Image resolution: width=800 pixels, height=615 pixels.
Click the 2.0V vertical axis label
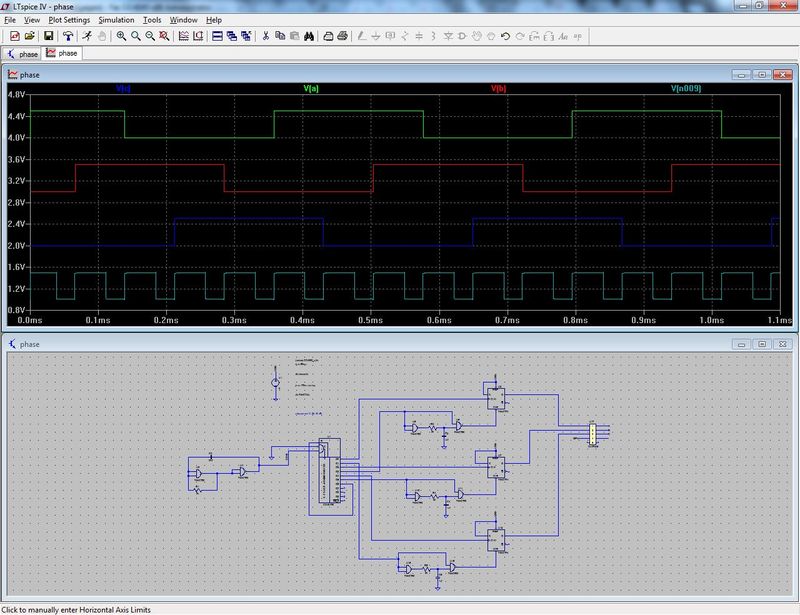16,245
